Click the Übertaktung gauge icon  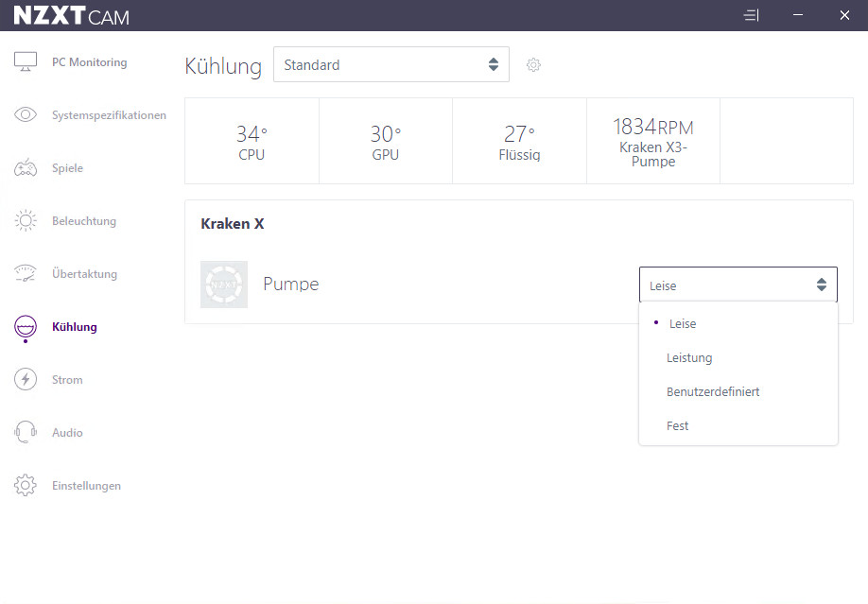[x=26, y=273]
